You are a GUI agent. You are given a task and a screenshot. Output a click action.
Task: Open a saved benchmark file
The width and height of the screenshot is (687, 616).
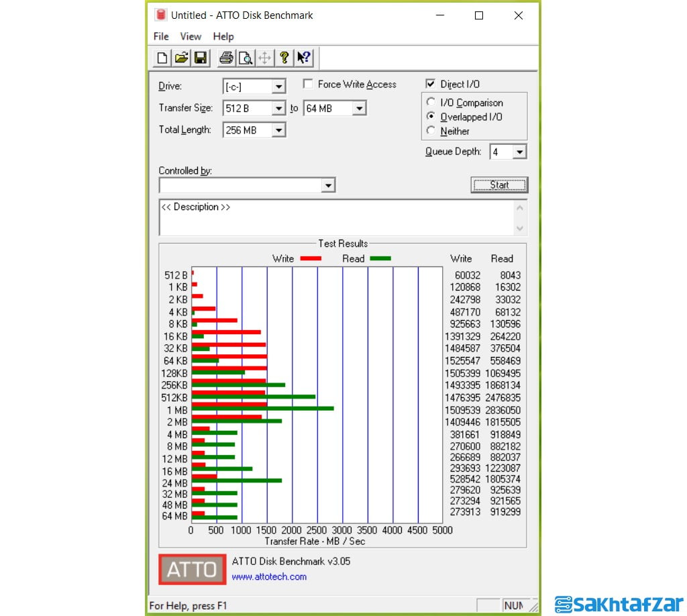[180, 58]
